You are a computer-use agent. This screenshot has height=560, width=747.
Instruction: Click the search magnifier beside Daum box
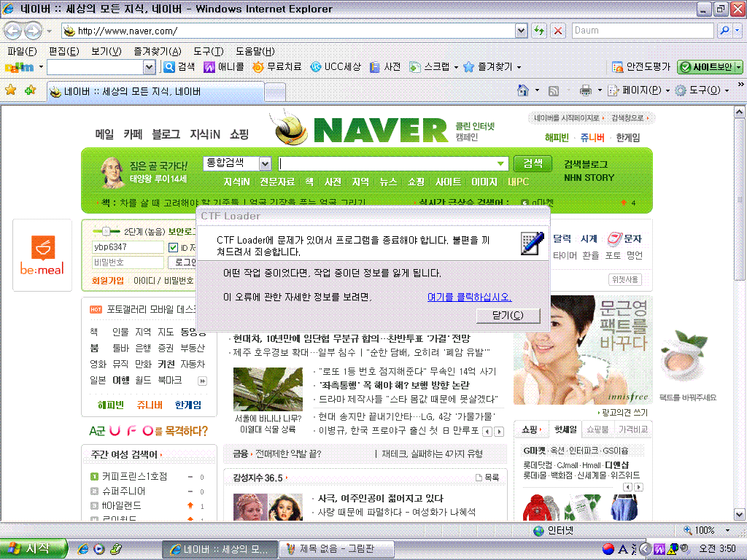[724, 31]
